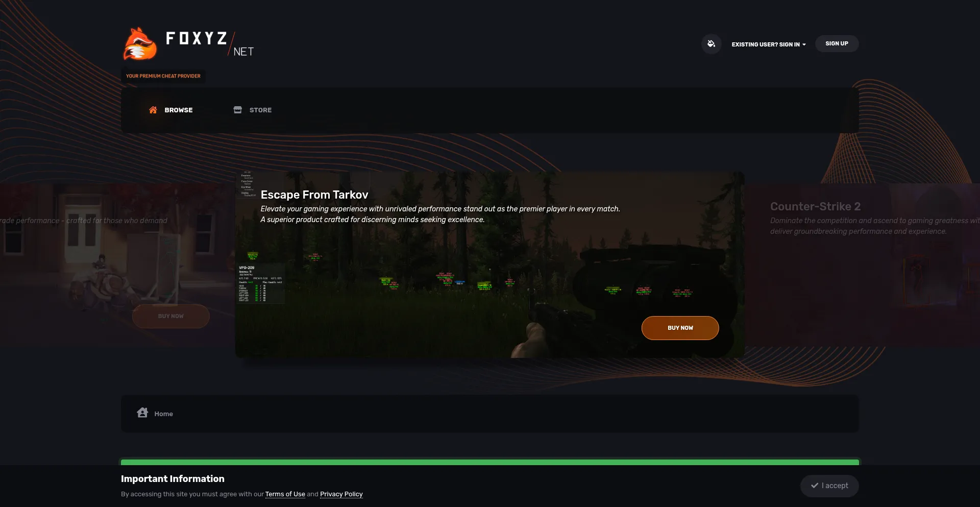
Task: Expand the Existing User Sign In dropdown
Action: [769, 44]
